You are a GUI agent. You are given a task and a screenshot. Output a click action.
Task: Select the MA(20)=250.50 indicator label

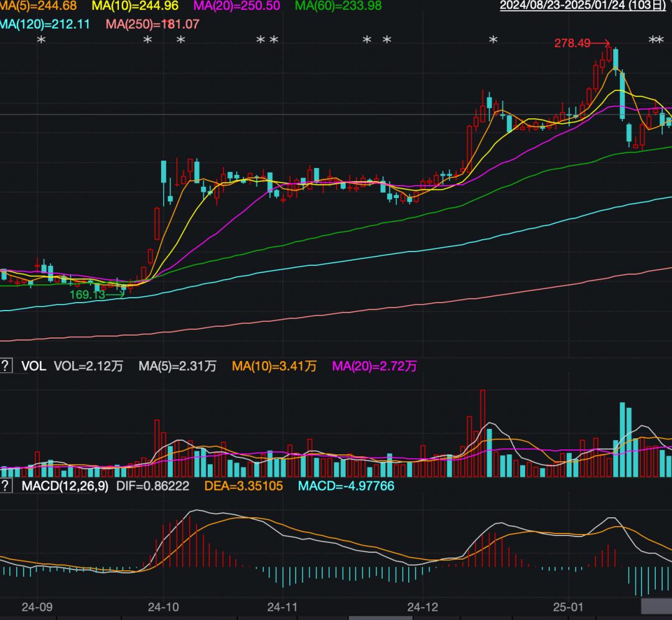pos(236,6)
